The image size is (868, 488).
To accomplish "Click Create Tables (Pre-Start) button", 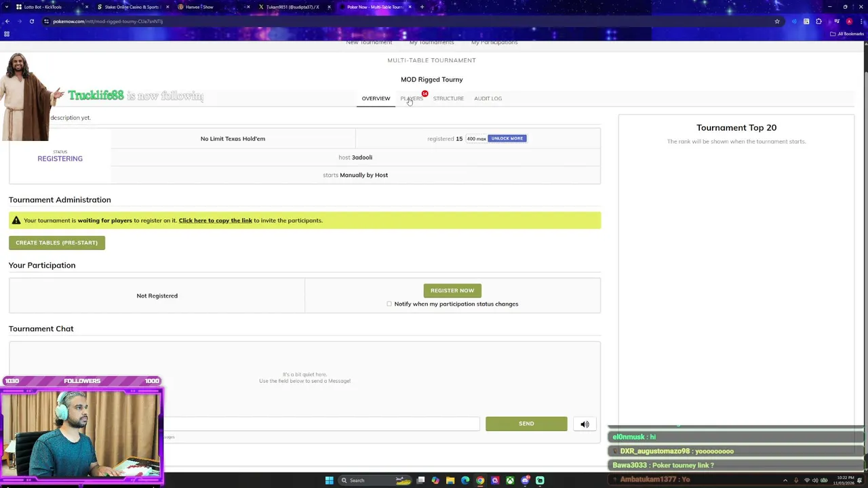I will [x=57, y=243].
